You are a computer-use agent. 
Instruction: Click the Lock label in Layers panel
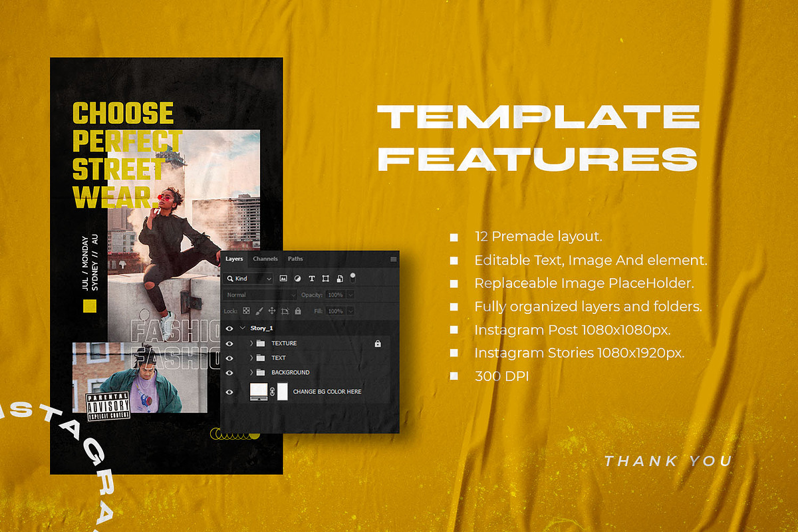pyautogui.click(x=231, y=311)
